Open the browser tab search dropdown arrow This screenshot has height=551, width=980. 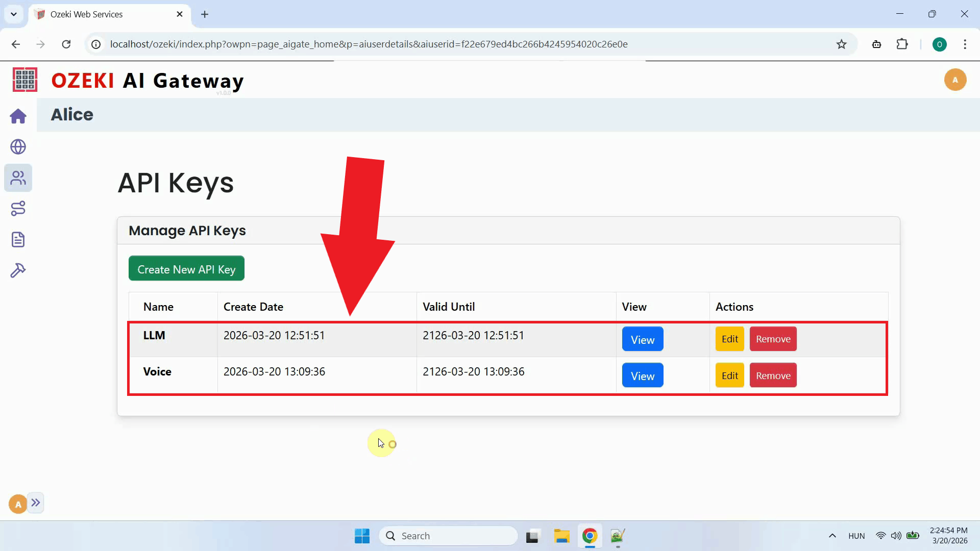[x=14, y=14]
